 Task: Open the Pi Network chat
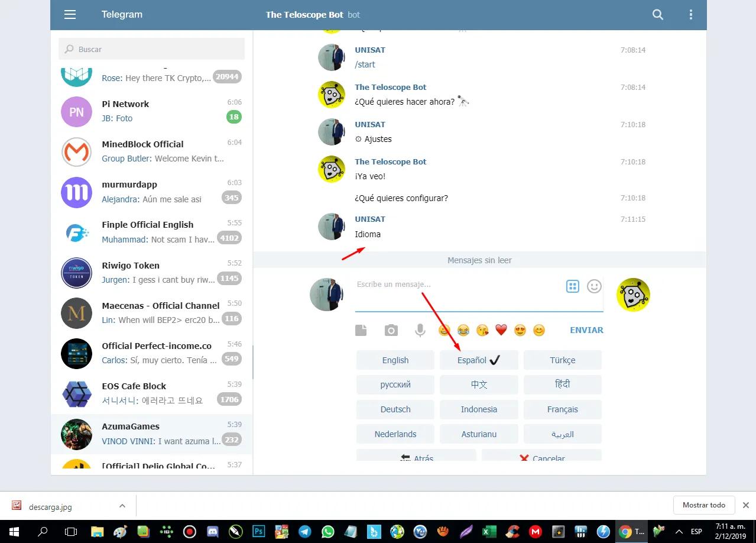point(151,112)
